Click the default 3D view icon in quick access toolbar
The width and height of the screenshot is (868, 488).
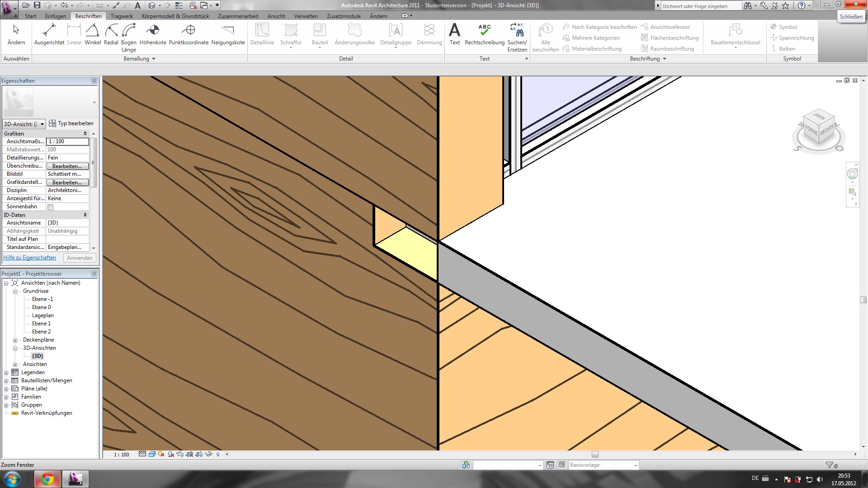pos(152,5)
